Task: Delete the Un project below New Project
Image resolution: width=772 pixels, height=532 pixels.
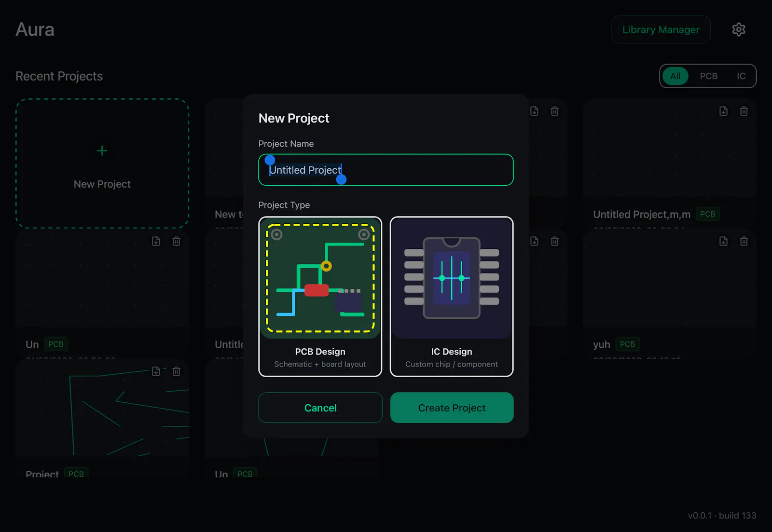Action: pos(177,241)
